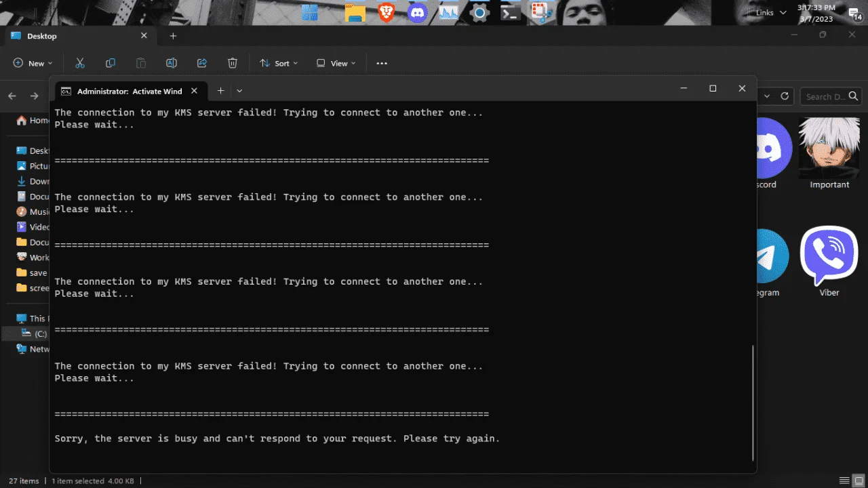
Task: Add a new tab in Windows Terminal
Action: click(x=220, y=91)
